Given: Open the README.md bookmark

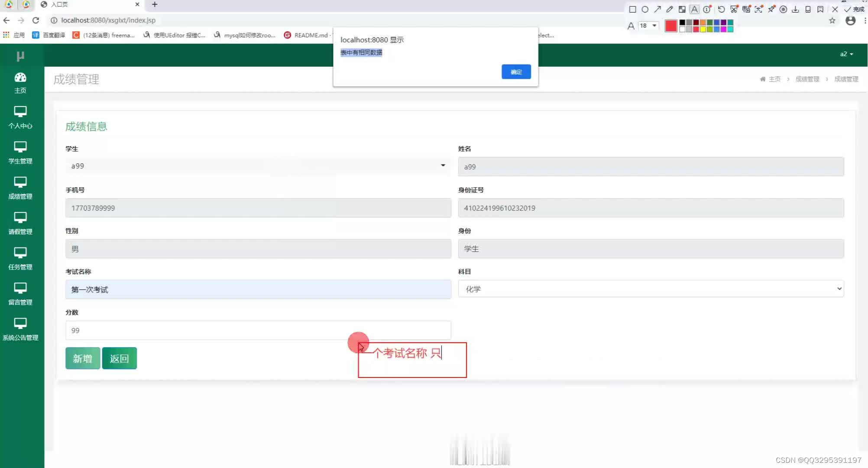Looking at the screenshot, I should [307, 35].
